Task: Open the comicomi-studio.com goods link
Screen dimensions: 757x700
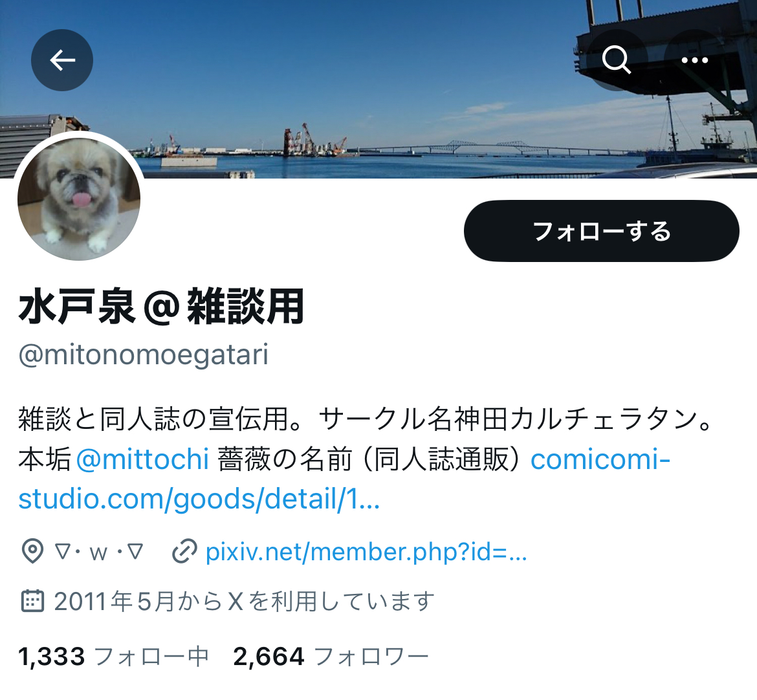Action: [x=344, y=478]
